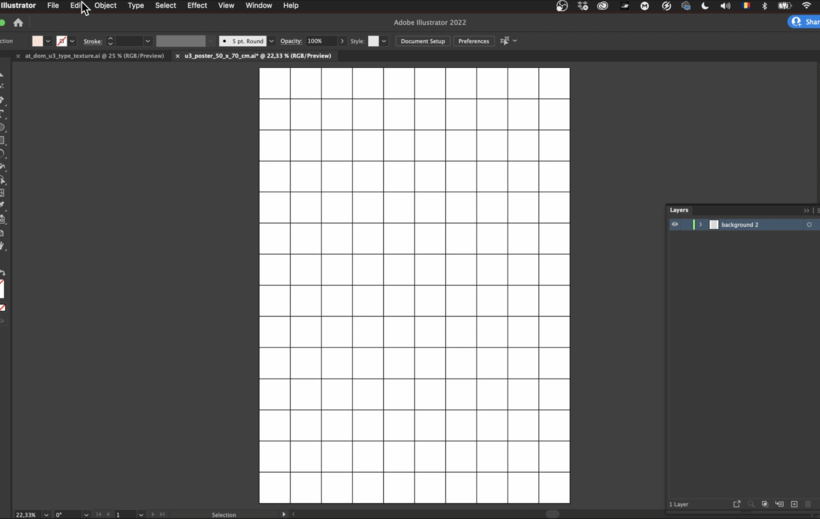The height and width of the screenshot is (519, 820).
Task: Click the Romanian flag input source icon
Action: [746, 6]
